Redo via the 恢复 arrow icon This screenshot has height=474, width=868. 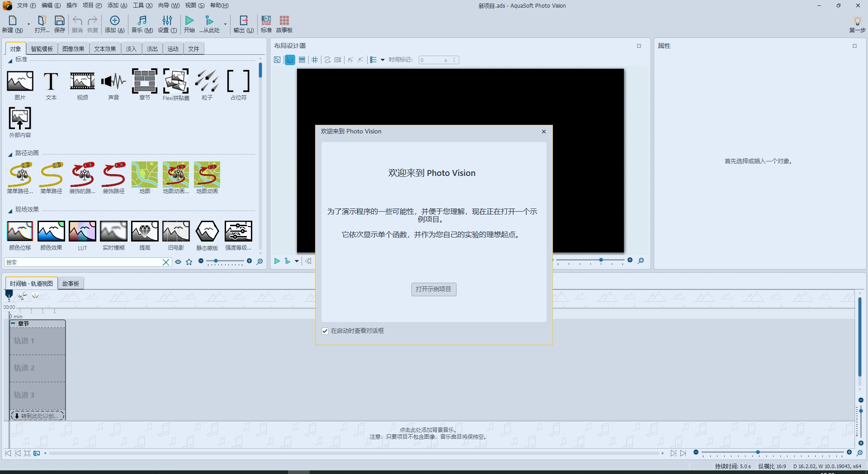(x=93, y=20)
